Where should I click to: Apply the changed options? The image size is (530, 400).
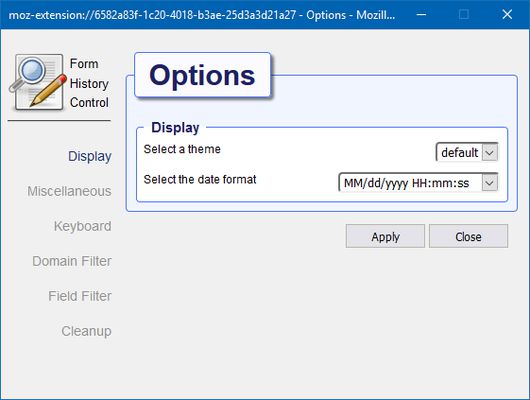(385, 236)
